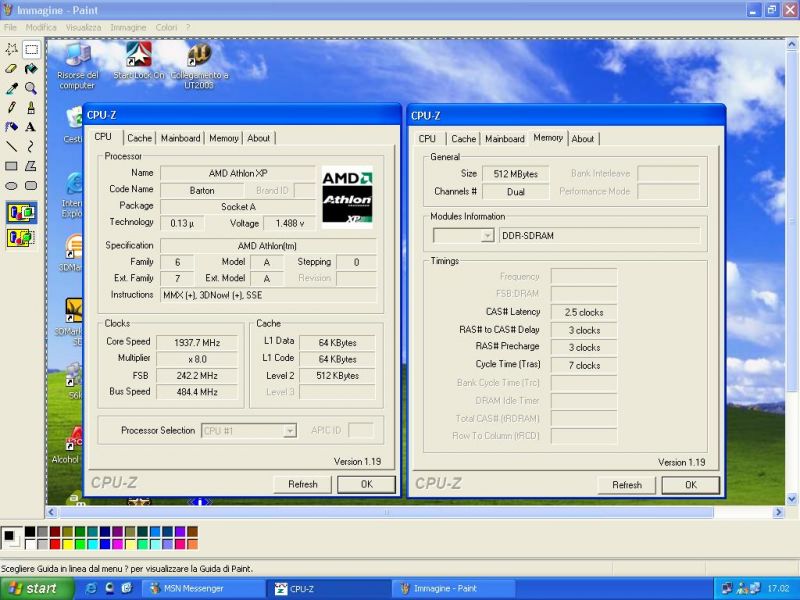Click the AMD Athlon XP logo
800x600 pixels.
coord(347,196)
